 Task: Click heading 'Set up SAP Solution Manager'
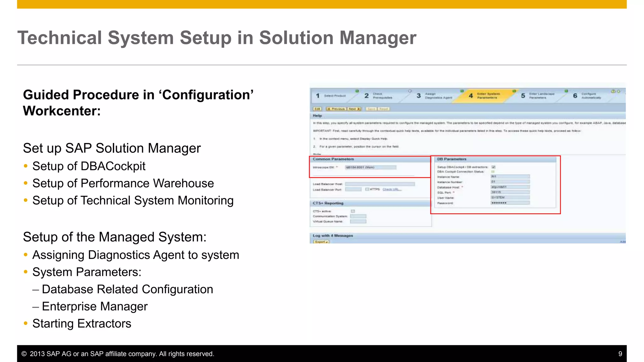tap(112, 148)
